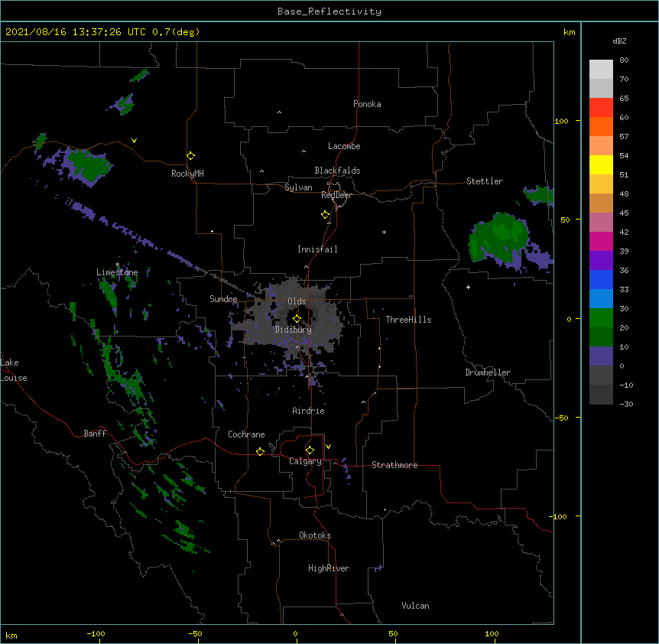
Task: Click the Sundre label
Action: (223, 299)
